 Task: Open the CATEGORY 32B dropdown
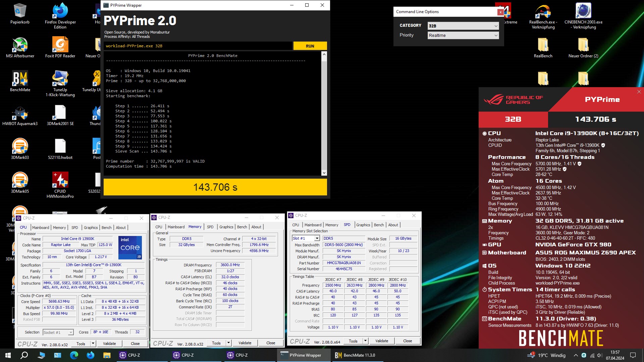(463, 26)
